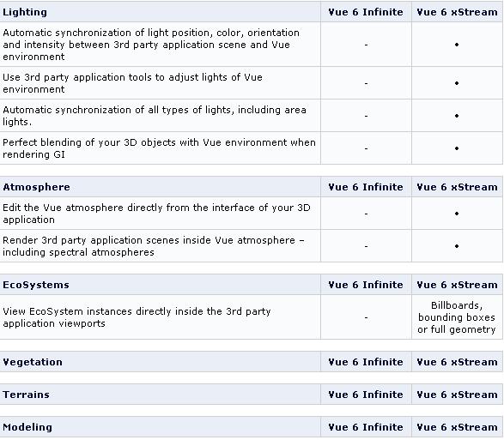Click Vue 6 Infinite header in Lighting table
This screenshot has height=440, width=504.
pyautogui.click(x=366, y=12)
